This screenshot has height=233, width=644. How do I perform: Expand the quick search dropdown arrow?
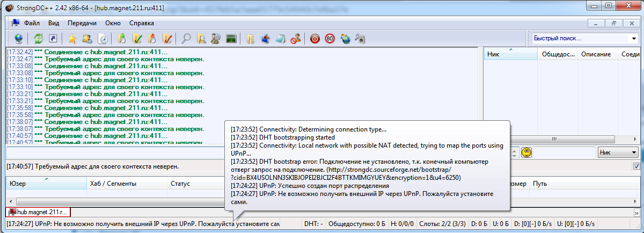pos(633,39)
